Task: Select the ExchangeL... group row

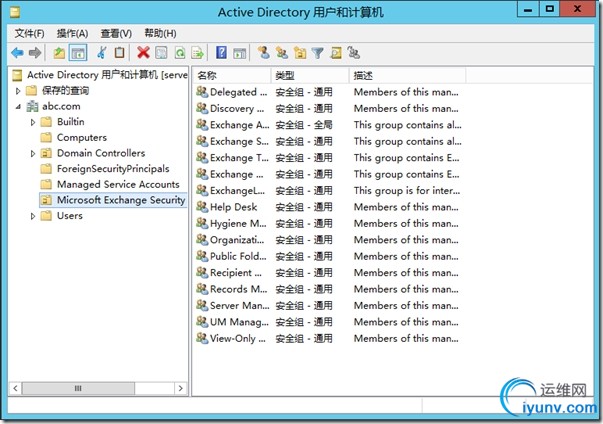Action: (x=231, y=191)
